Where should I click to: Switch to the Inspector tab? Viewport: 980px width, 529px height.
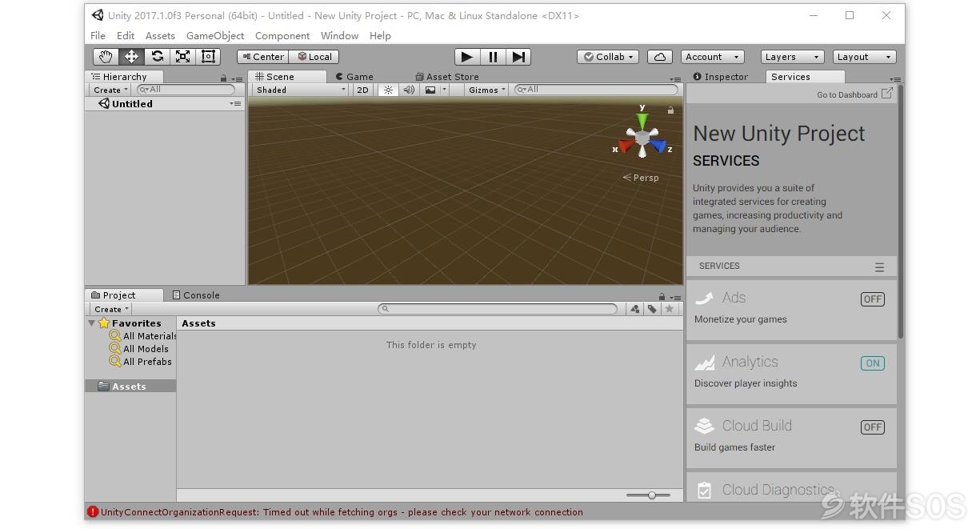(x=720, y=77)
